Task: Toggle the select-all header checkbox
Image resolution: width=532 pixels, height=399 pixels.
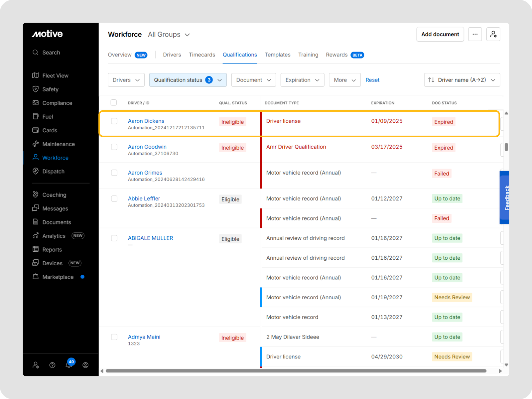Action: coord(114,102)
